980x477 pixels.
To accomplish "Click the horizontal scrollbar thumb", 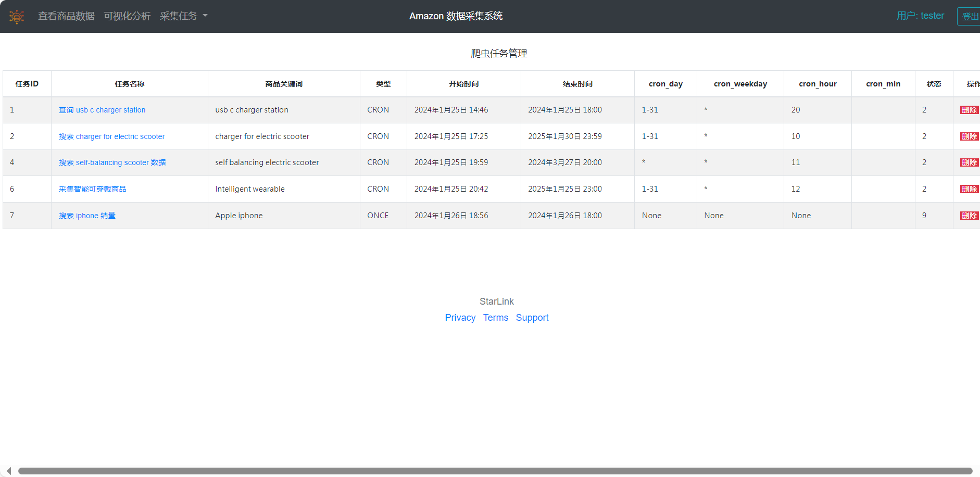I will [495, 471].
